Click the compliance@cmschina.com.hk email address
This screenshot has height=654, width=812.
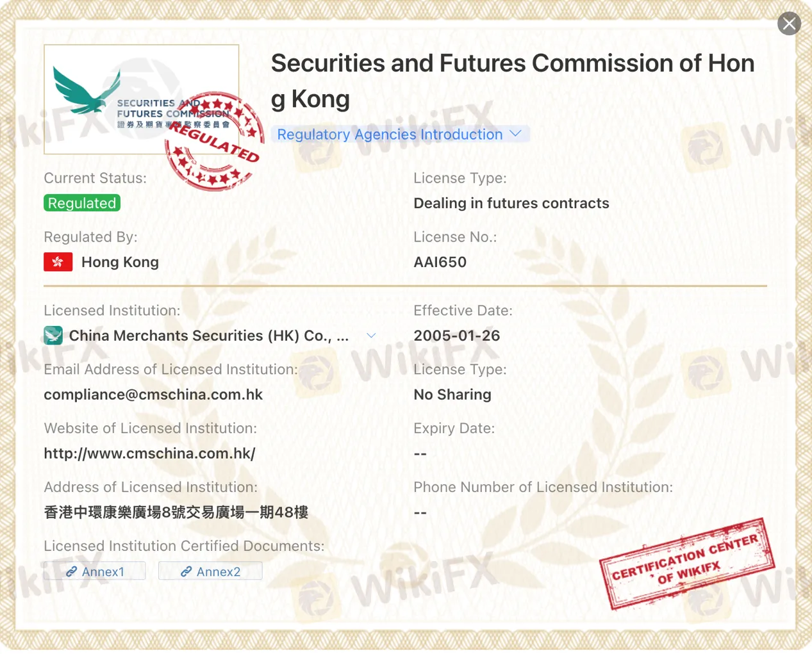click(153, 395)
